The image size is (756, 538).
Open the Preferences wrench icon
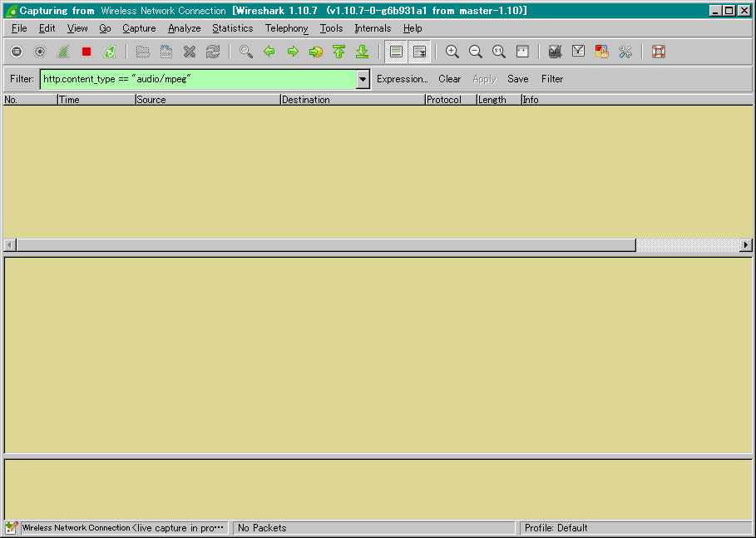(x=625, y=52)
